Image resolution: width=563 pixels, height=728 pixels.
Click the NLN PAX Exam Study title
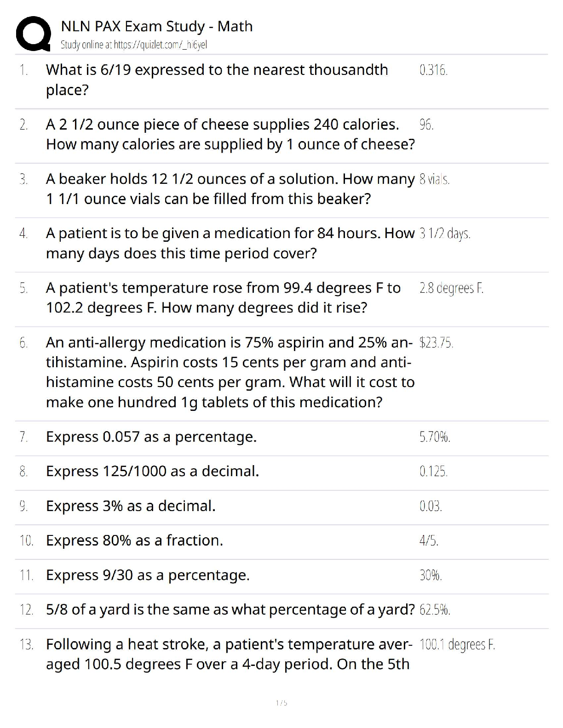coord(157,26)
